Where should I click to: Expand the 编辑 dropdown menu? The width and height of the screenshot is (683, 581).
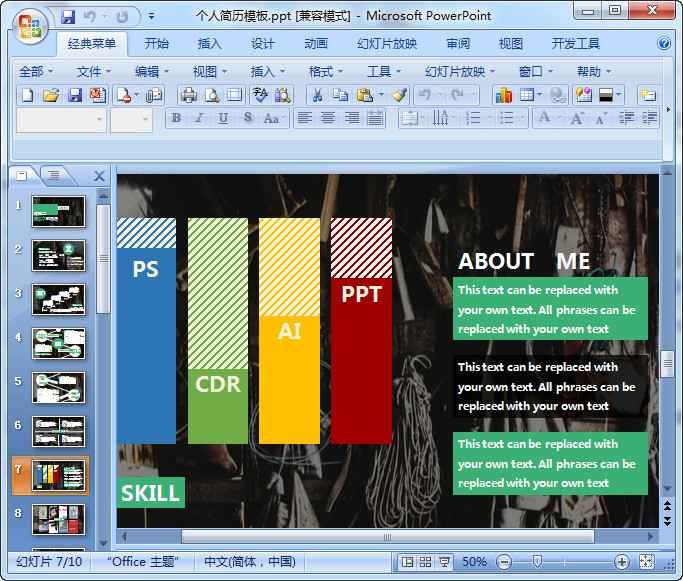point(152,71)
